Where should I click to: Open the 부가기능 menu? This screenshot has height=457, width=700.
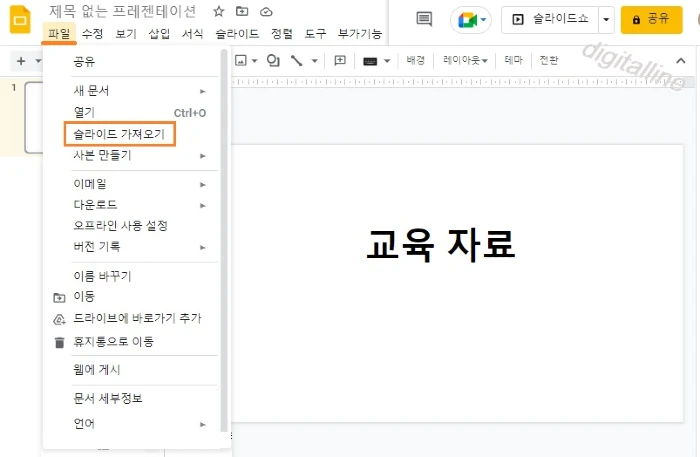tap(360, 33)
